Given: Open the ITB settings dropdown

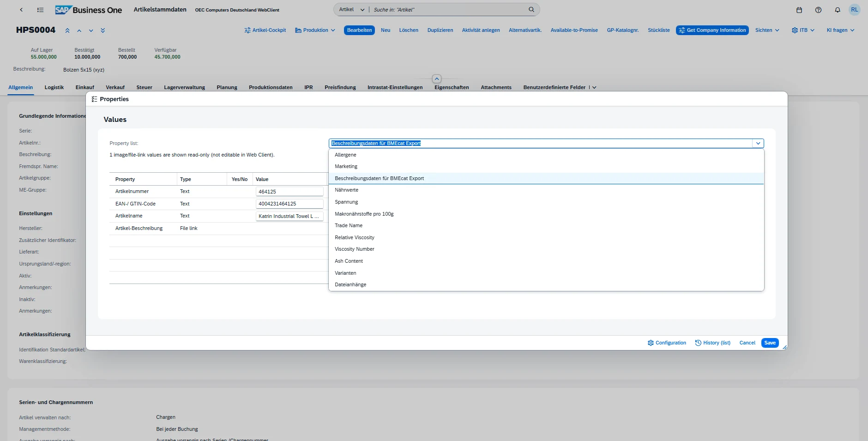Looking at the screenshot, I should tap(803, 30).
